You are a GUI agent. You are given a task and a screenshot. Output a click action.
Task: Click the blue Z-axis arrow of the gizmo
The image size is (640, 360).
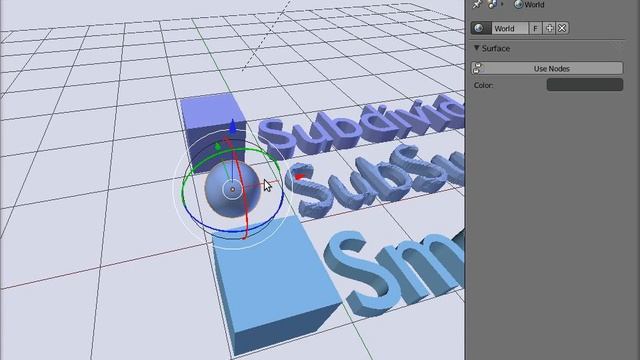point(233,127)
